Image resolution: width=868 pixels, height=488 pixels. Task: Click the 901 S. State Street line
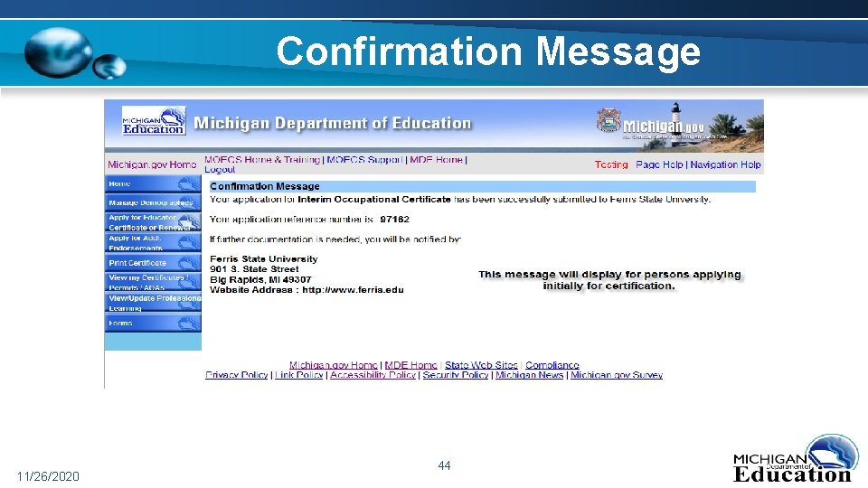[254, 269]
